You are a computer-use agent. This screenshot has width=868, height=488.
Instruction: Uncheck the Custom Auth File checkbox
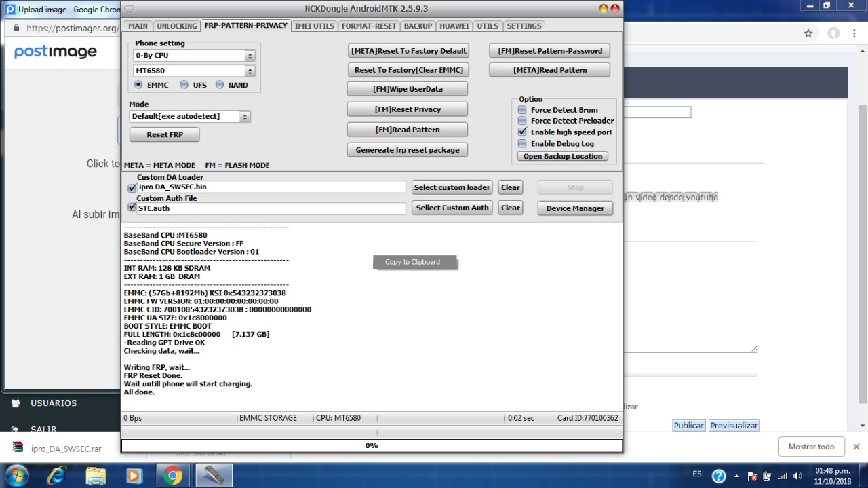click(x=132, y=208)
